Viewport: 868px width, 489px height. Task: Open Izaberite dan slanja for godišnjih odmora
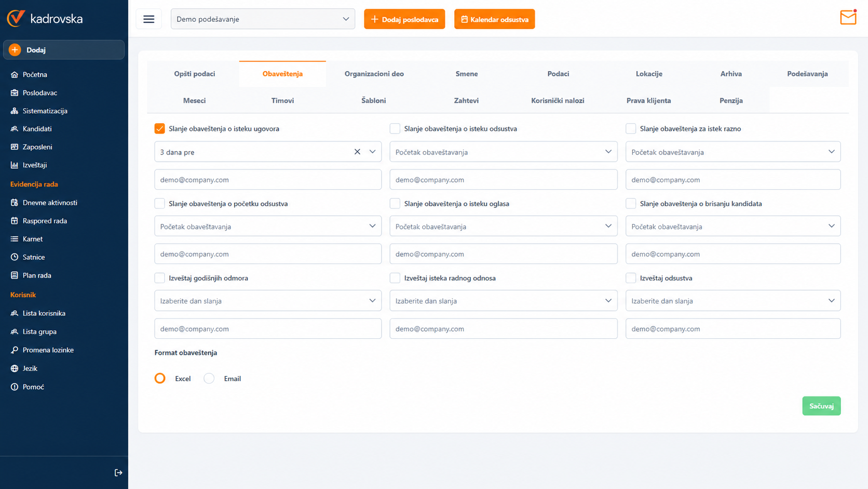268,300
